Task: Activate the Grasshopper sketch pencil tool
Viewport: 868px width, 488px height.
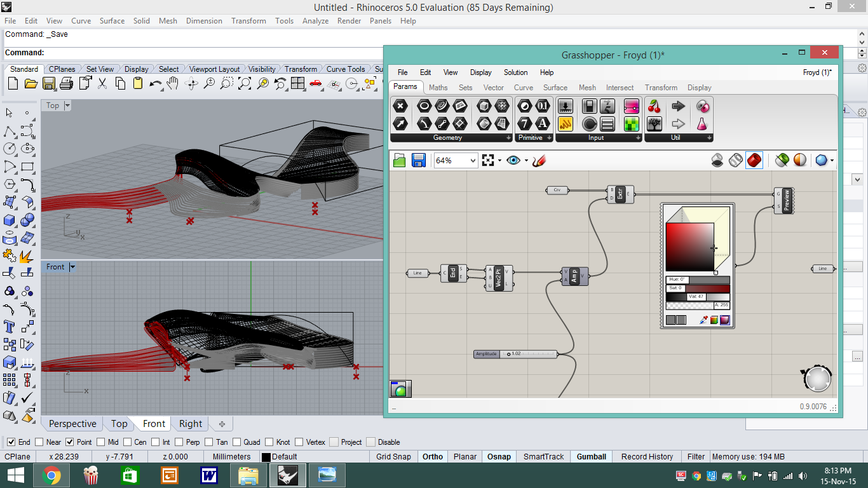Action: point(539,160)
